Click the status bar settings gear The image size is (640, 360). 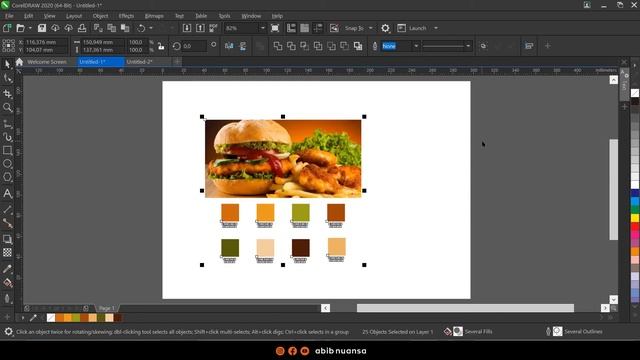(8, 332)
